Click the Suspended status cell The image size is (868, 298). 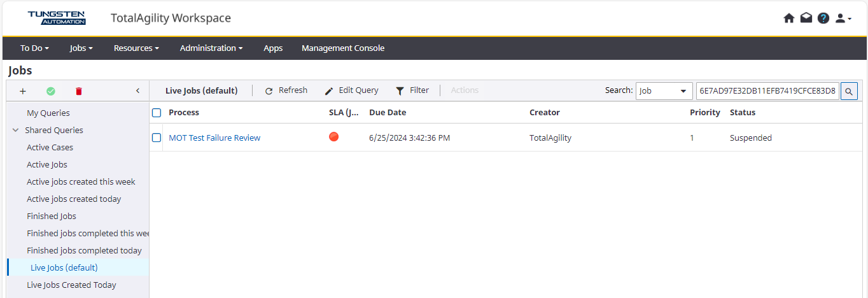tap(751, 138)
